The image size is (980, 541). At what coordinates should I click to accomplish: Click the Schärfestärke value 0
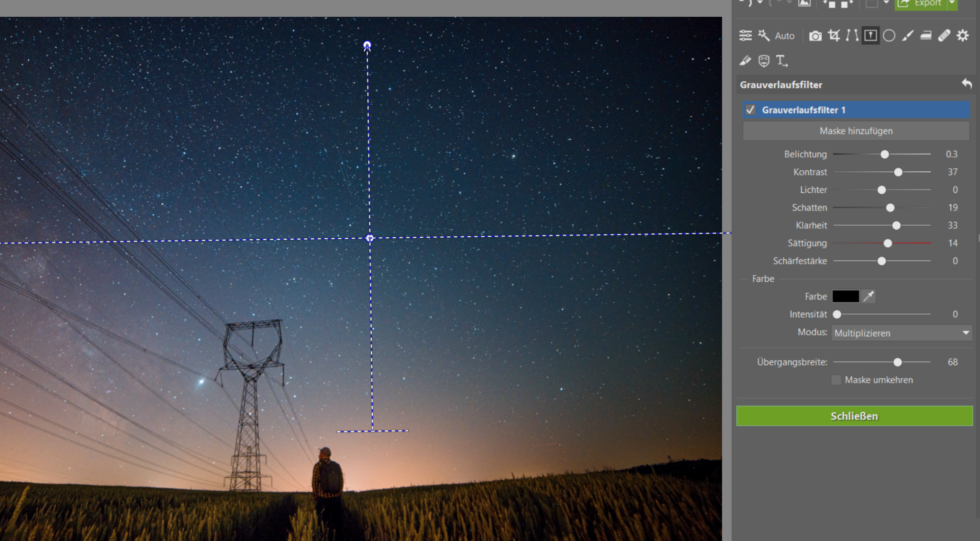coord(955,261)
